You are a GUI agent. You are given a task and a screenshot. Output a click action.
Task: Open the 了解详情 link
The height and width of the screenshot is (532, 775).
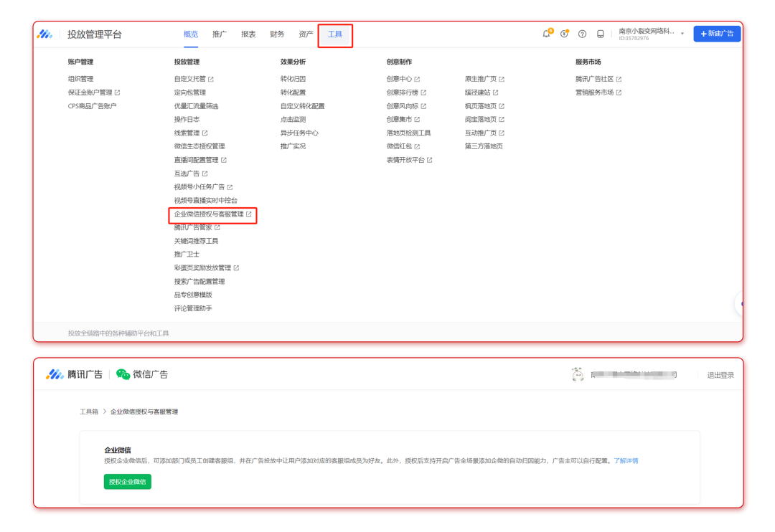626,461
